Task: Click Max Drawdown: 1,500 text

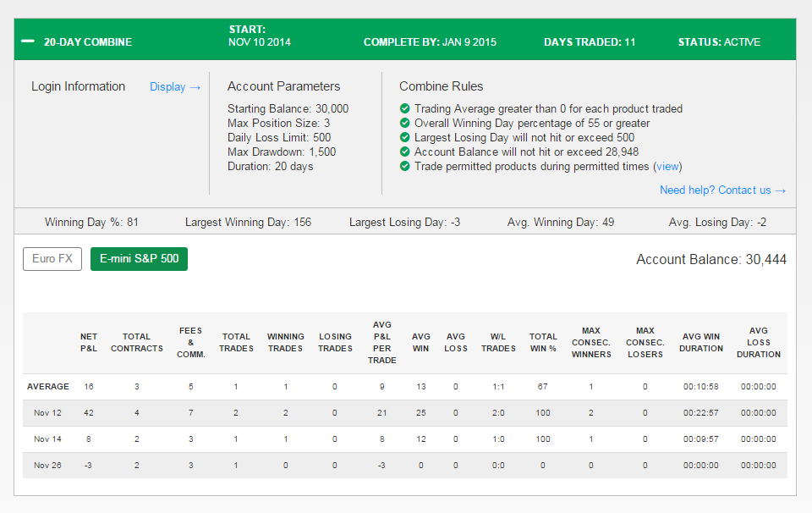Action: point(282,152)
